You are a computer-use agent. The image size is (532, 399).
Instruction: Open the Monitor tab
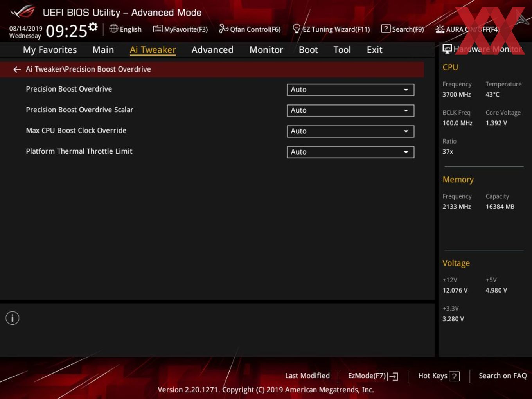pyautogui.click(x=266, y=50)
